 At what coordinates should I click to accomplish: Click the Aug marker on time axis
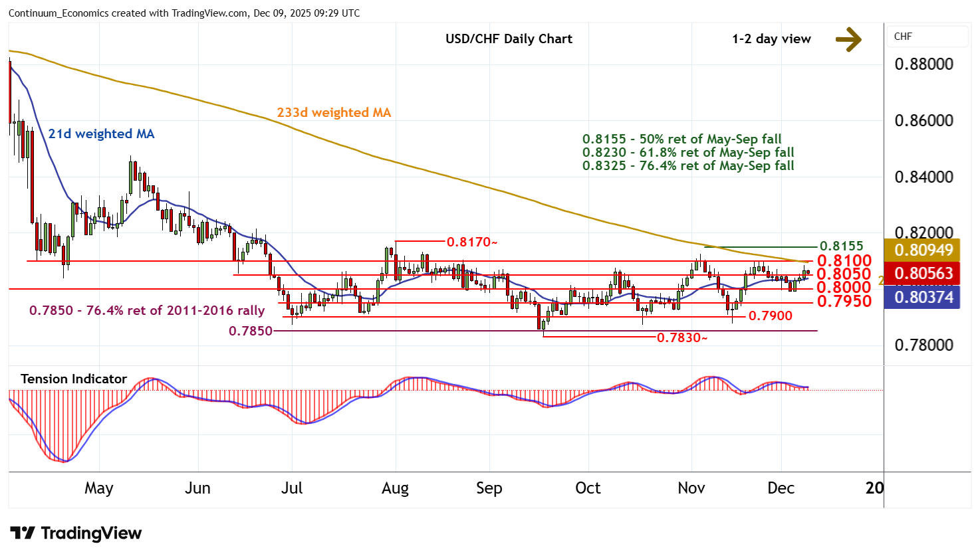pyautogui.click(x=395, y=488)
